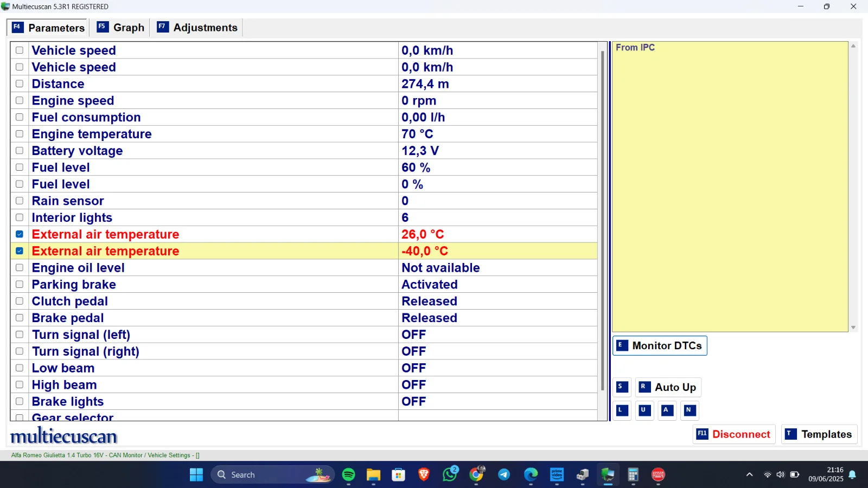Click the N shortcut icon button

690,410
